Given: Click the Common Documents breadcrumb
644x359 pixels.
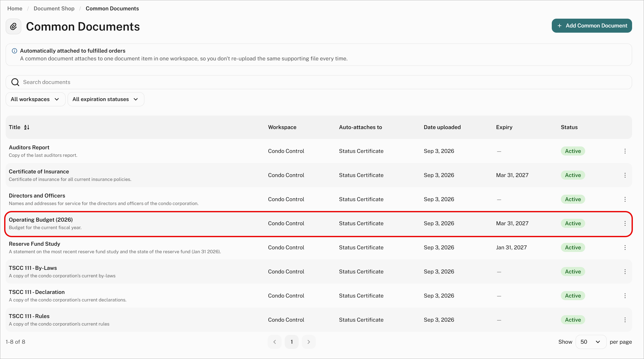Looking at the screenshot, I should click(112, 9).
